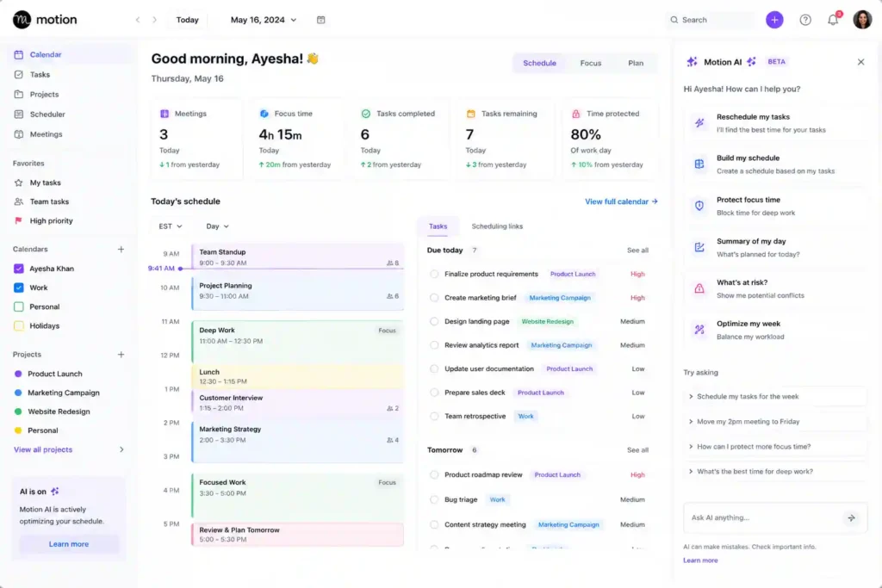Open View full calendar link
Viewport: 882px width, 588px height.
(x=621, y=201)
